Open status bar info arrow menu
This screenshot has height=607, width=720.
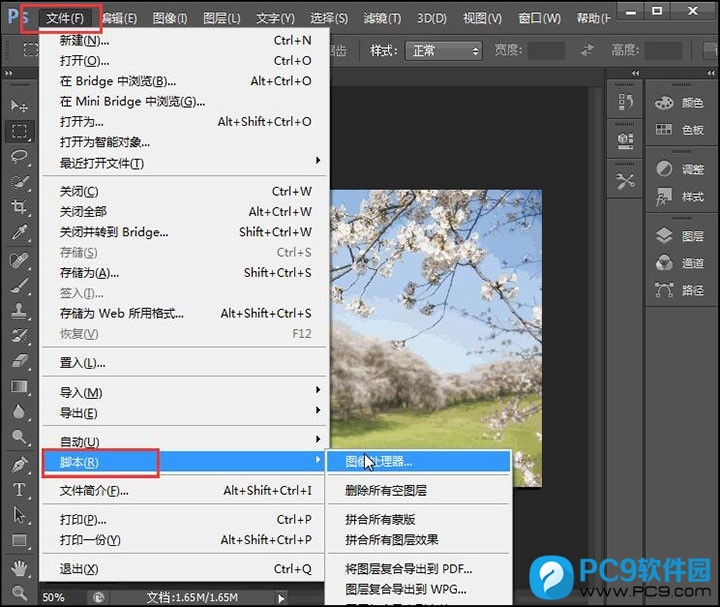(x=281, y=598)
